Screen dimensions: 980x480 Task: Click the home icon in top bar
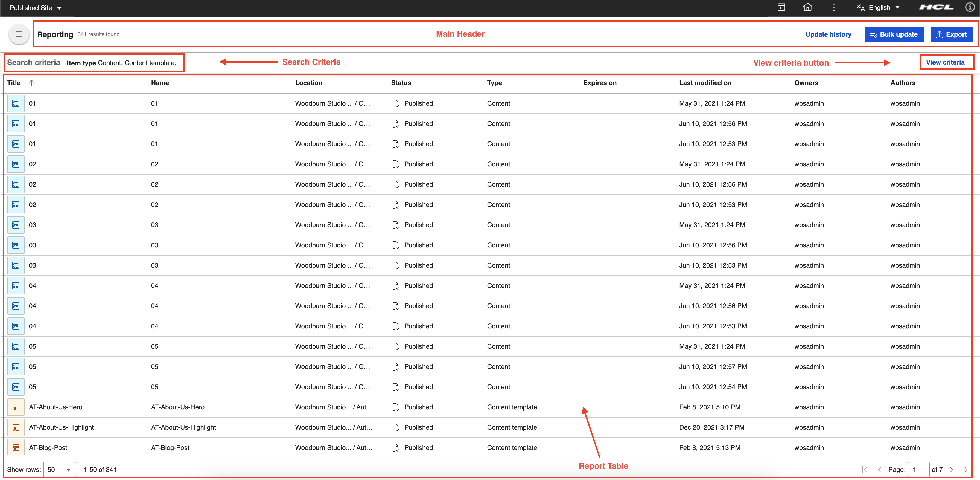click(807, 8)
